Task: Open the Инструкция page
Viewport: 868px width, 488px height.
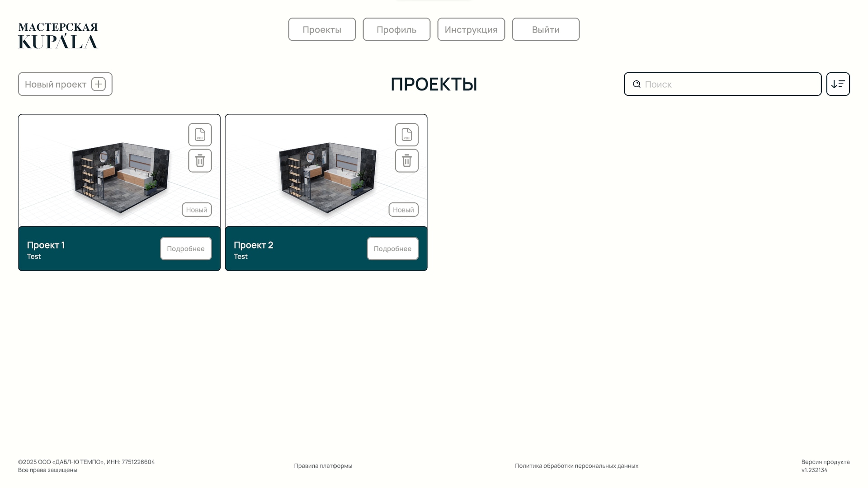Action: click(x=471, y=29)
